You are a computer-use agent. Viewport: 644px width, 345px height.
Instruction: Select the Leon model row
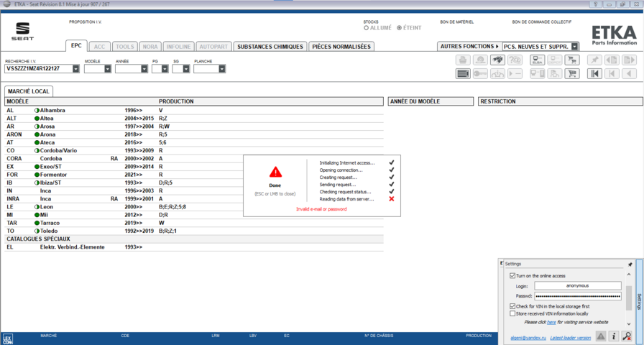[x=194, y=207]
